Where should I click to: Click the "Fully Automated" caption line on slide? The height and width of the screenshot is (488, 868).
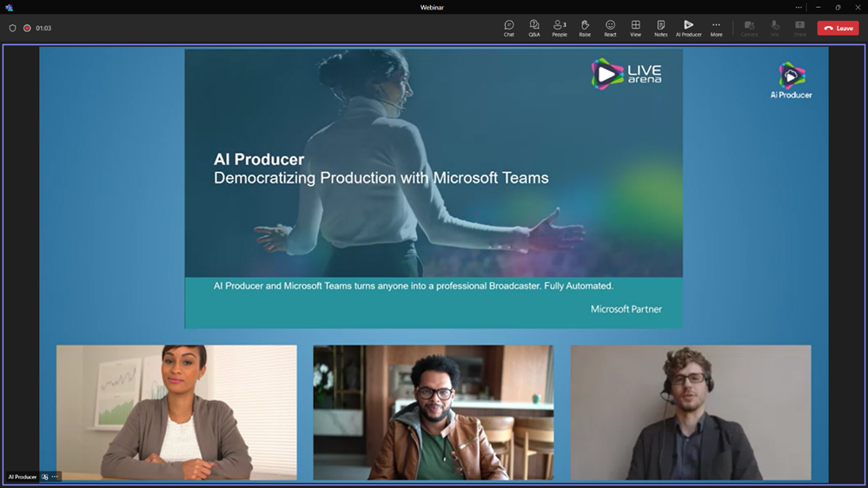click(x=414, y=286)
